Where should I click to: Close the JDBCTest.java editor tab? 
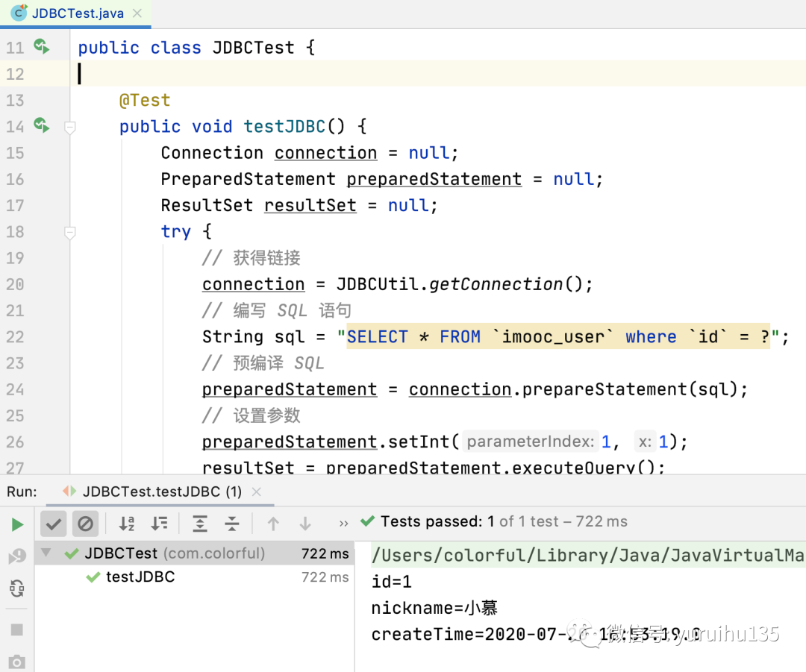[x=137, y=13]
